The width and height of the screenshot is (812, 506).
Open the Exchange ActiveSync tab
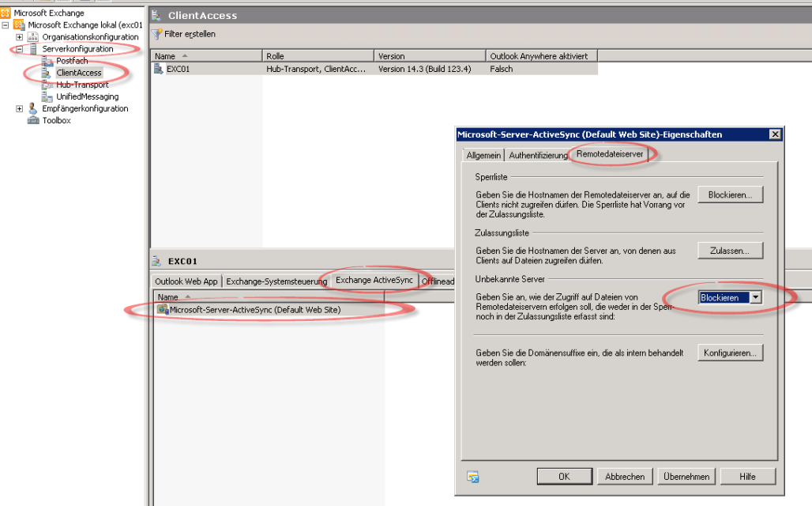[x=374, y=280]
